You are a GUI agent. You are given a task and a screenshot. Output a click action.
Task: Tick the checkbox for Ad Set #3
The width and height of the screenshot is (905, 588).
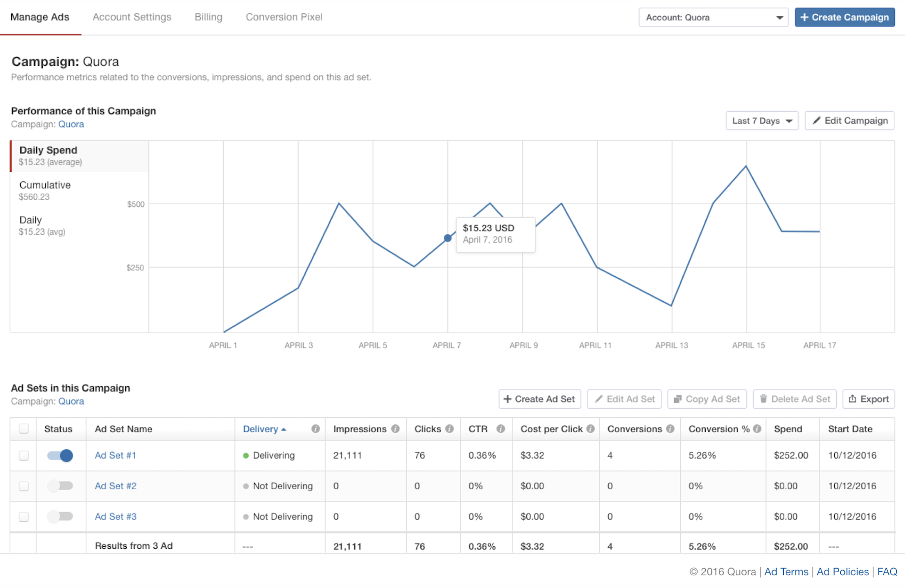pos(24,517)
